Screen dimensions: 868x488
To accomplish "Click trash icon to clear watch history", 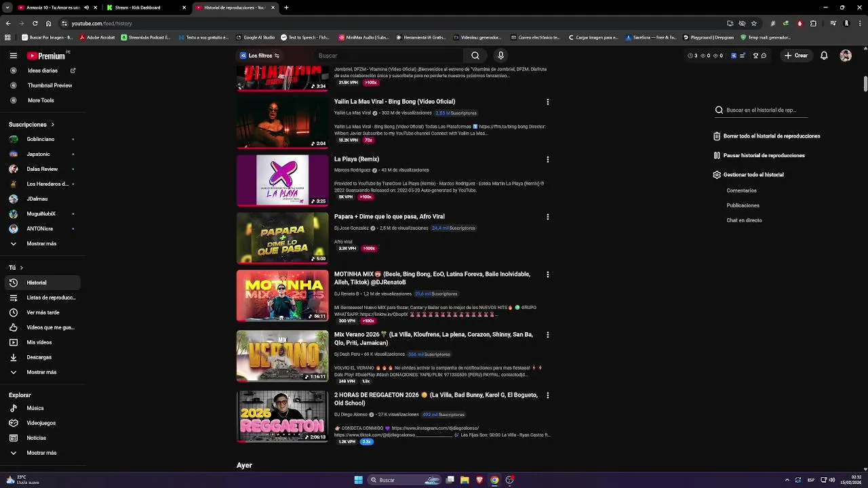I will pos(717,136).
